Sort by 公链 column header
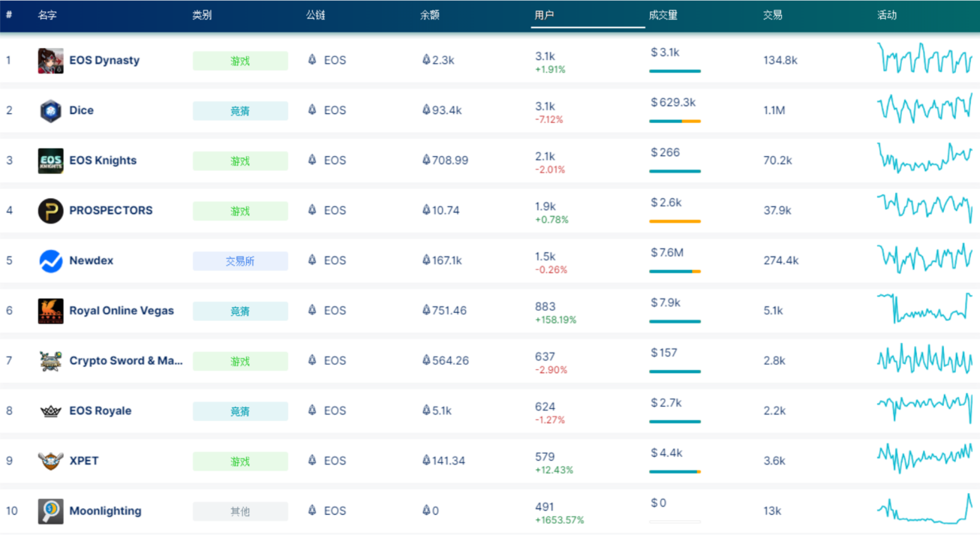Viewport: 980px width, 535px height. pyautogui.click(x=316, y=15)
